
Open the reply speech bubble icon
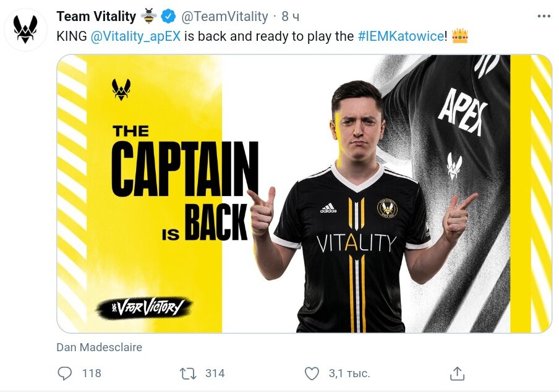coord(64,373)
